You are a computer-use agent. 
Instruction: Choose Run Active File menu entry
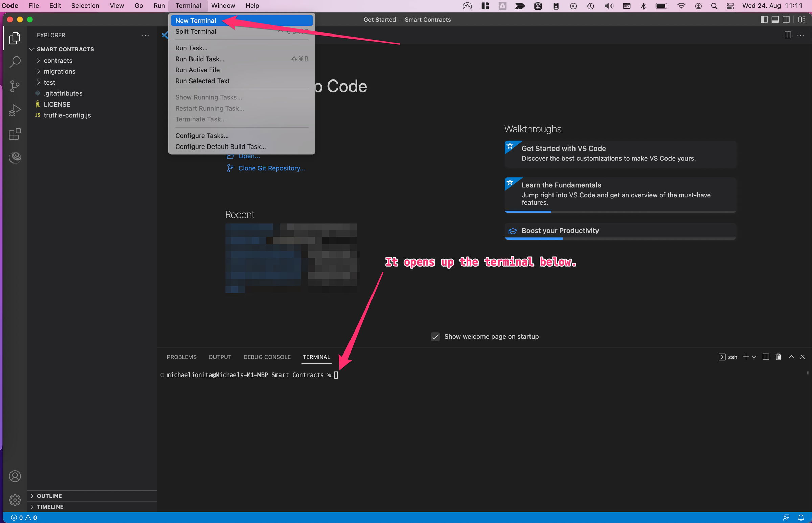point(242,70)
